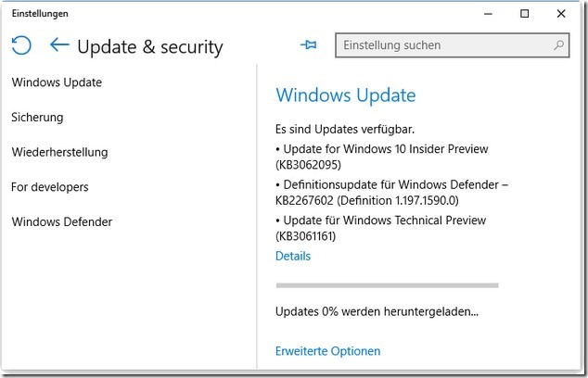Open the Details link under the updates
This screenshot has height=378, width=588.
pos(293,256)
